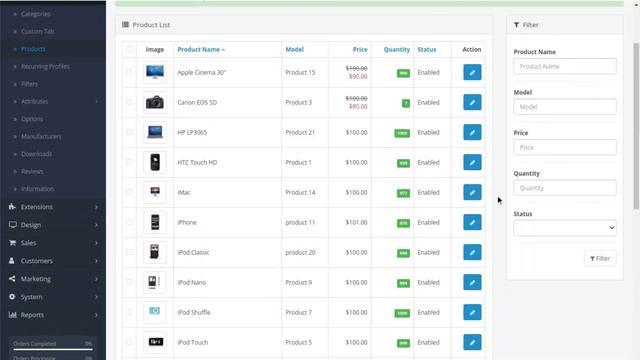The width and height of the screenshot is (640, 360).
Task: Open the Apple Cinema 30" product thumbnail
Action: (155, 72)
